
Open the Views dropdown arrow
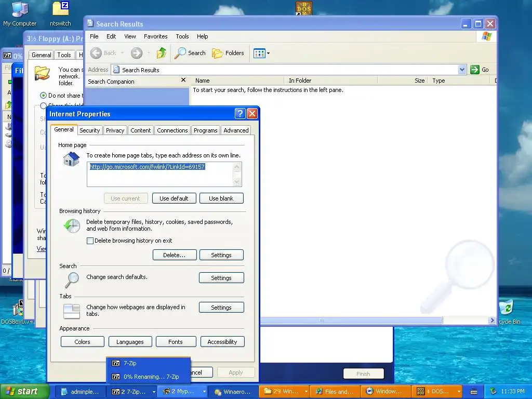[269, 54]
